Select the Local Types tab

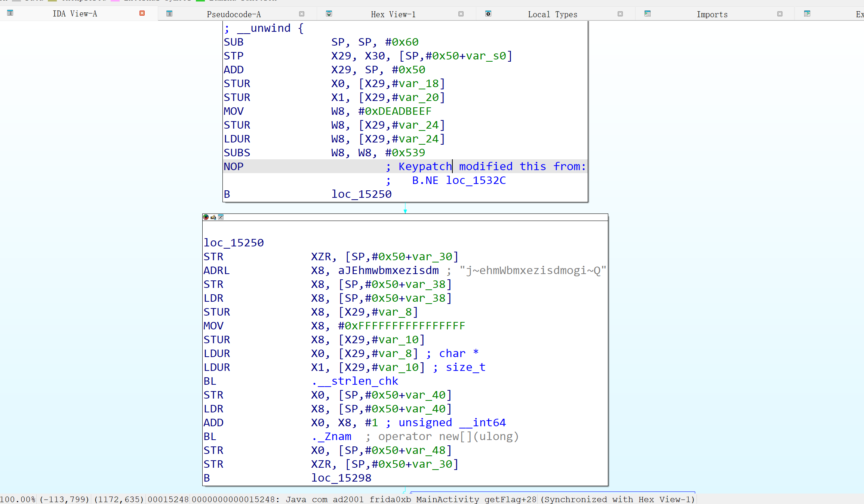(x=552, y=14)
